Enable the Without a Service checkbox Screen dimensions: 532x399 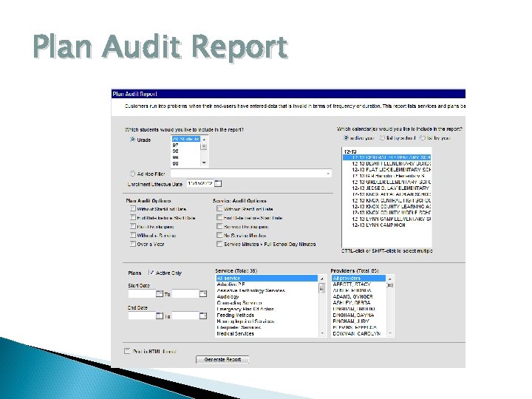pos(133,235)
